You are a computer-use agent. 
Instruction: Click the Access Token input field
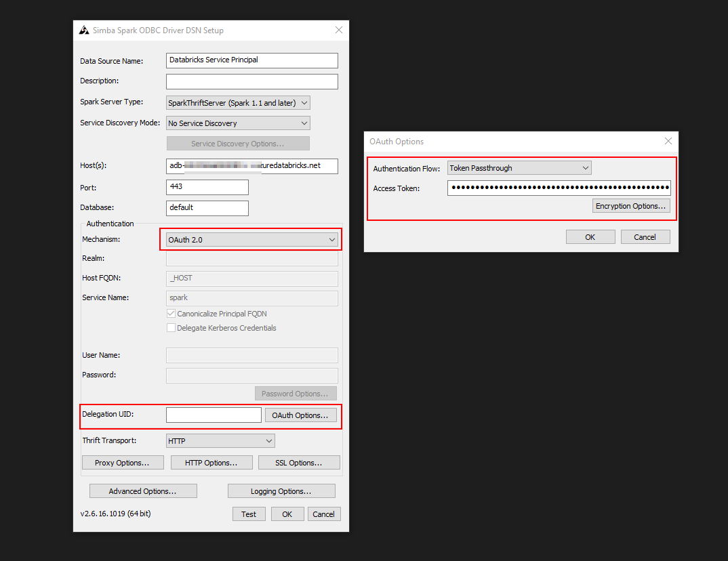click(559, 188)
